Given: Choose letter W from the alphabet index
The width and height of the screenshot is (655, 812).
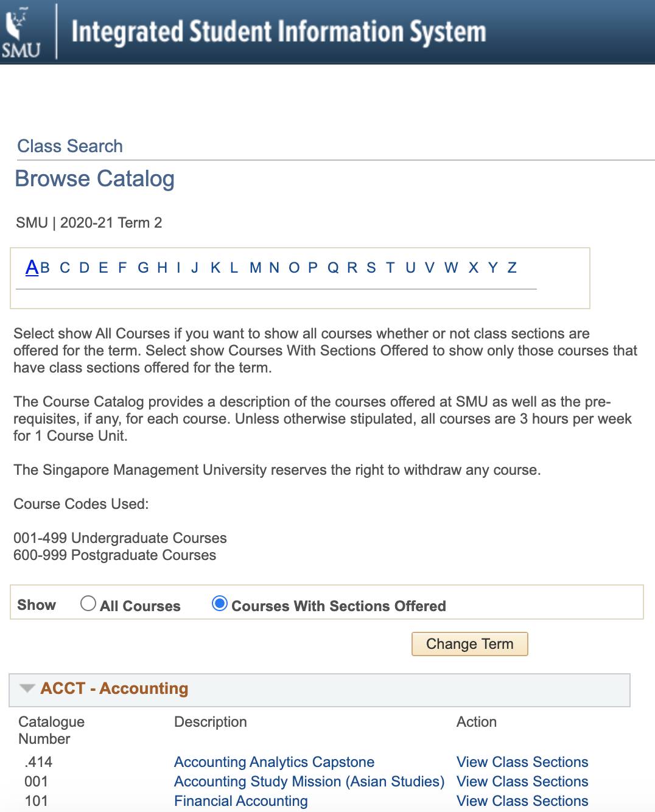Looking at the screenshot, I should [451, 268].
